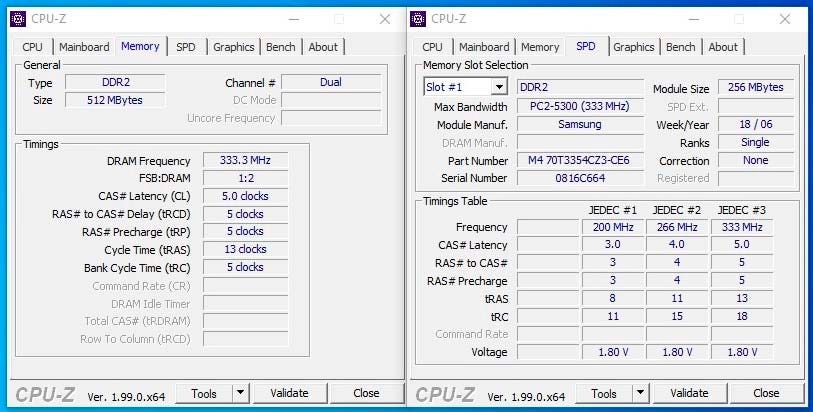This screenshot has height=412, width=813.
Task: Click the empty DRAM Manuf. field
Action: (x=580, y=143)
